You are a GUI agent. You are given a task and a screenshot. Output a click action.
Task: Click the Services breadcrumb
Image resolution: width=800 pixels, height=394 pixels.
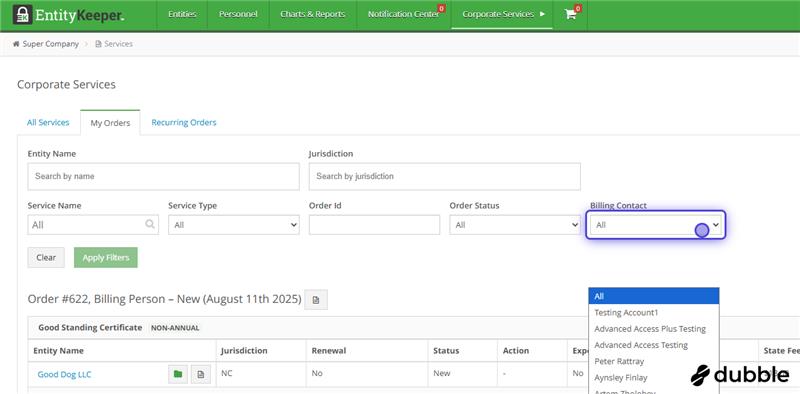pyautogui.click(x=118, y=44)
